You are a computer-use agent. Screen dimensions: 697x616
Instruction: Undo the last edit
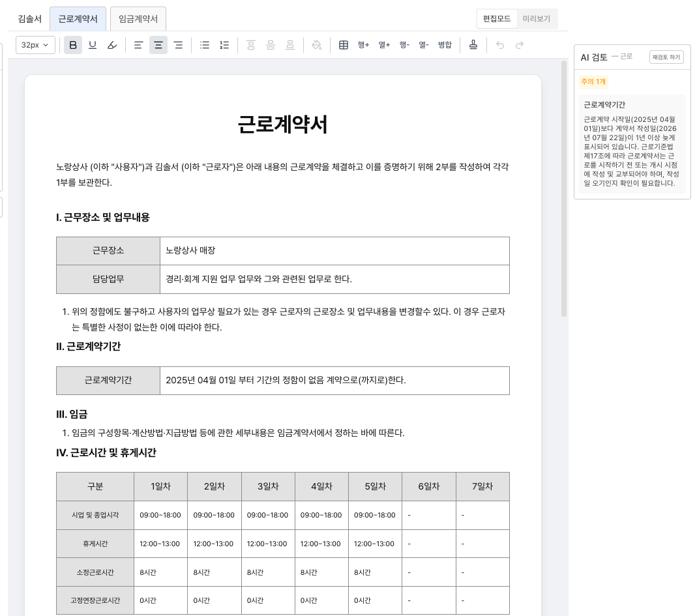click(500, 45)
